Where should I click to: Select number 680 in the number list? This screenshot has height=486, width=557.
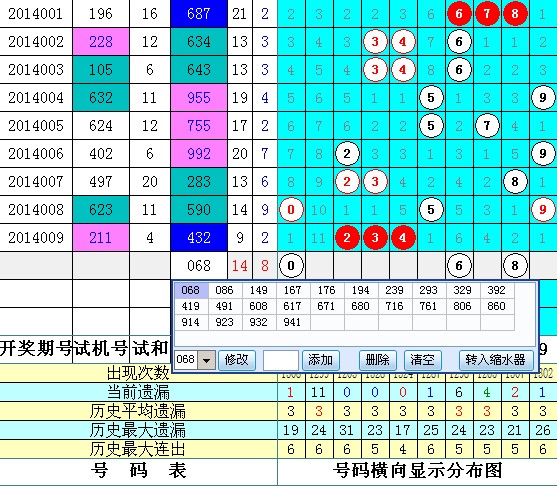coord(361,306)
